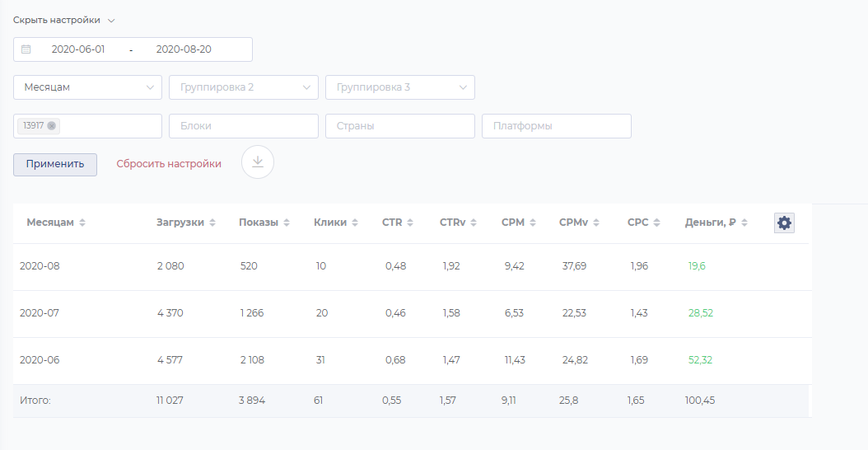This screenshot has width=868, height=450.
Task: Click the Страны filter field
Action: tap(400, 126)
